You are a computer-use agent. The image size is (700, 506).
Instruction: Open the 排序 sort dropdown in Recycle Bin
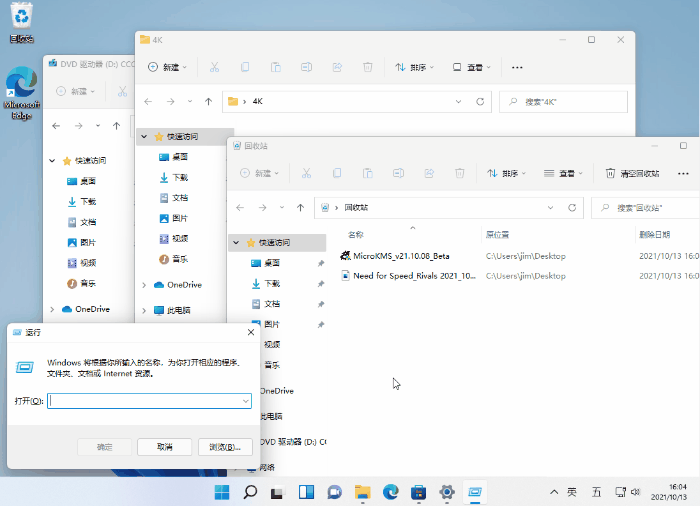(x=507, y=173)
